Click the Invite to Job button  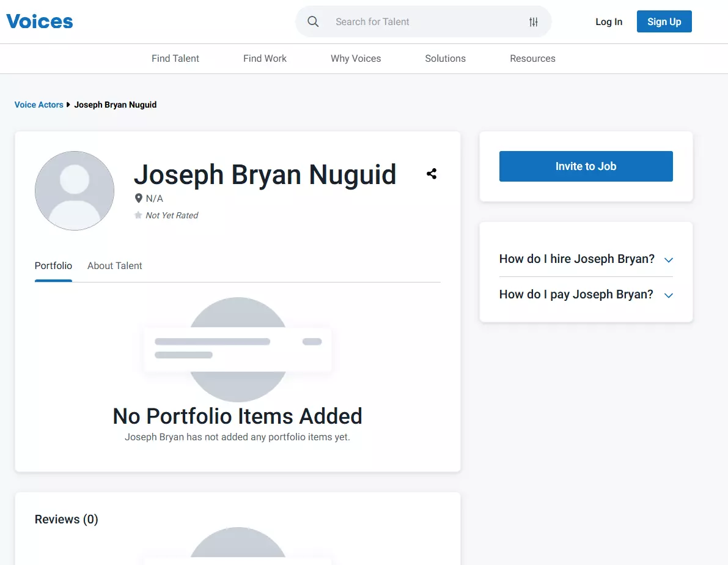click(586, 166)
